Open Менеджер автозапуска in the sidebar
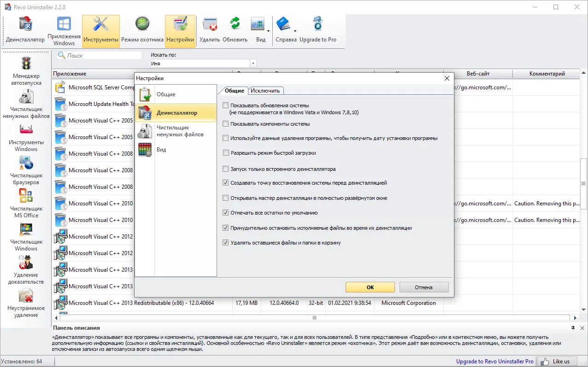The height and width of the screenshot is (367, 588). [26, 71]
